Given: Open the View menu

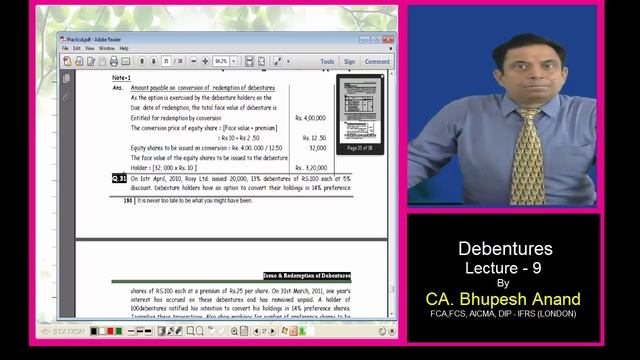Looking at the screenshot, I should pos(90,48).
